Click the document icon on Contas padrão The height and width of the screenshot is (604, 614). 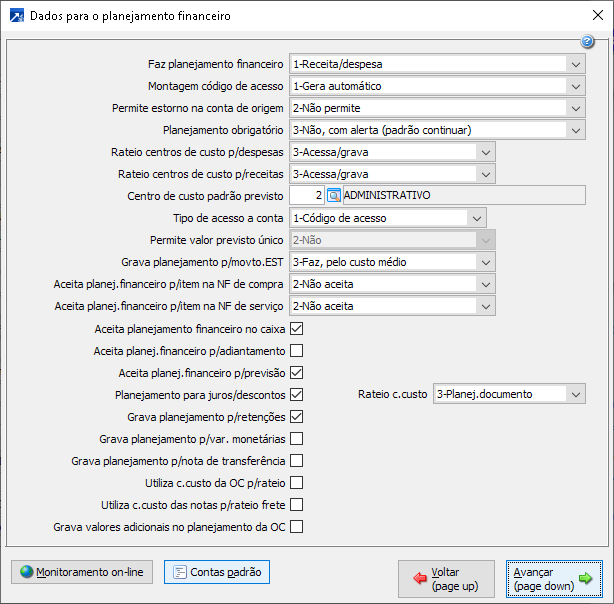(x=179, y=572)
